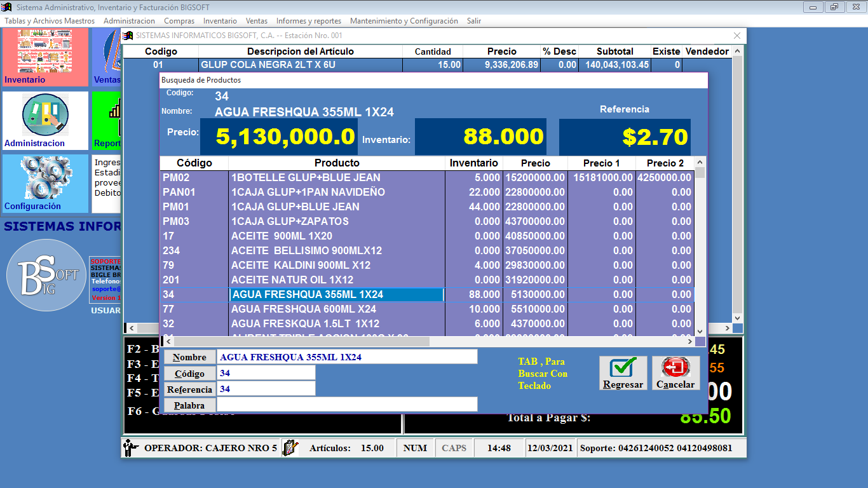Open the Compras menu
This screenshot has height=488, width=868.
pos(179,21)
